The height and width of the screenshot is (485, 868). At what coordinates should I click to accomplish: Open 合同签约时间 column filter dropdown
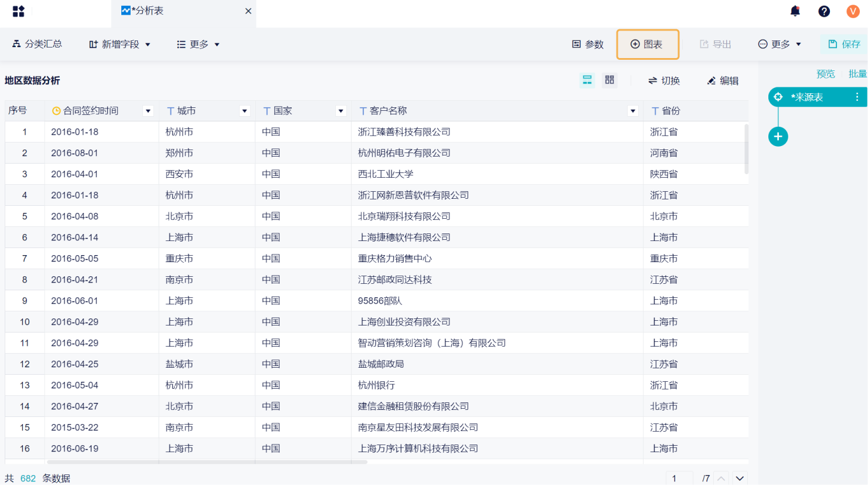pyautogui.click(x=148, y=111)
